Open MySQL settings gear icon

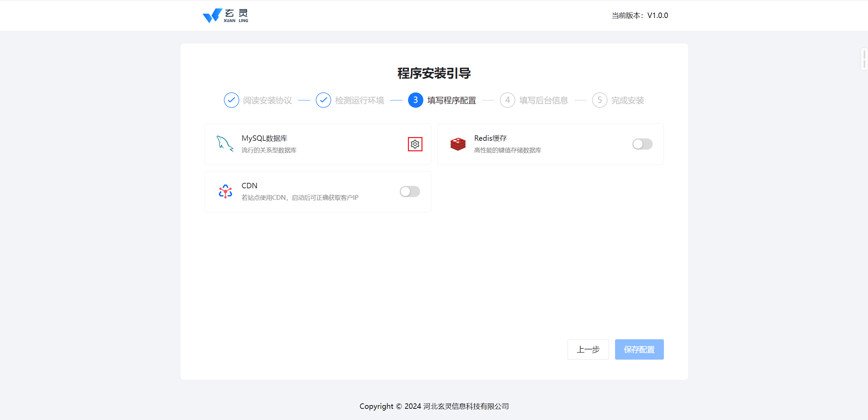tap(415, 144)
